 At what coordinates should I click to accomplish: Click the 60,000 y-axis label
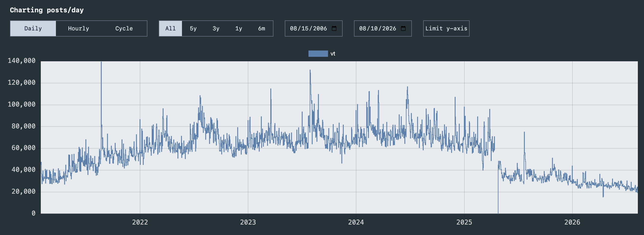coord(23,148)
